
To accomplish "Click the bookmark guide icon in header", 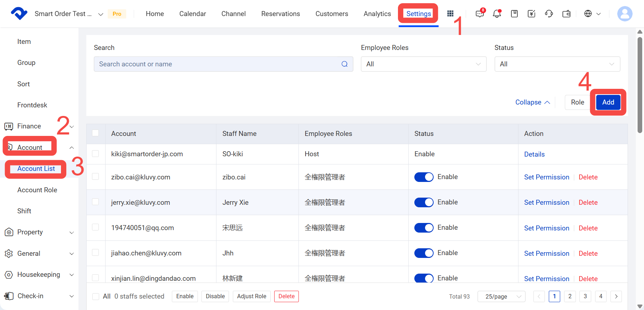I will pos(514,14).
